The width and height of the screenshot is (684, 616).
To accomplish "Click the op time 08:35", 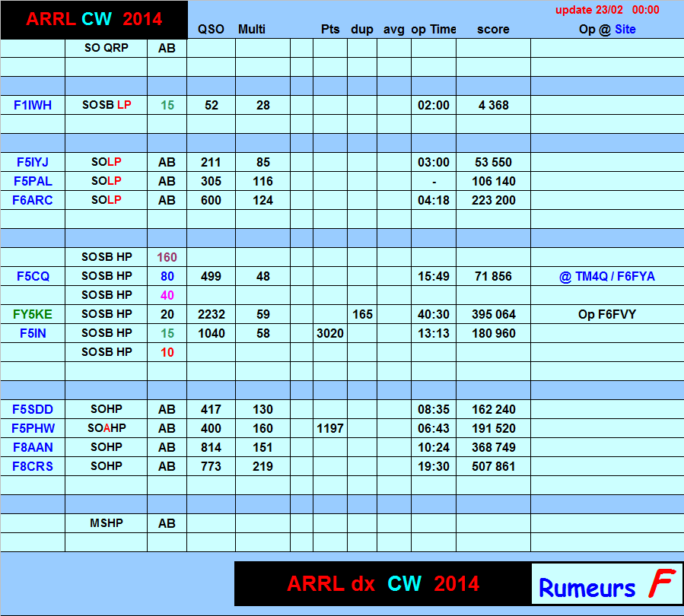I will pos(434,409).
